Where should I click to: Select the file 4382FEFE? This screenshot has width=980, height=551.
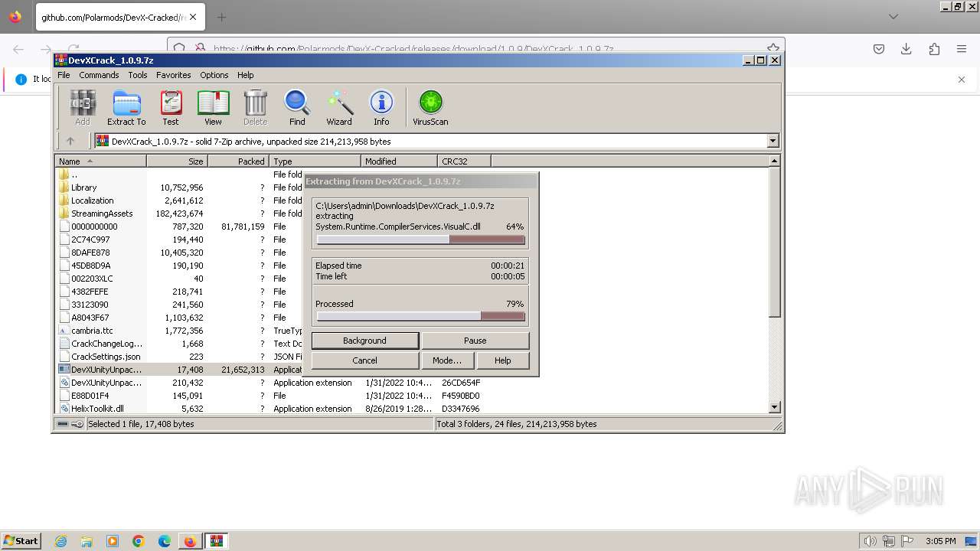point(90,292)
